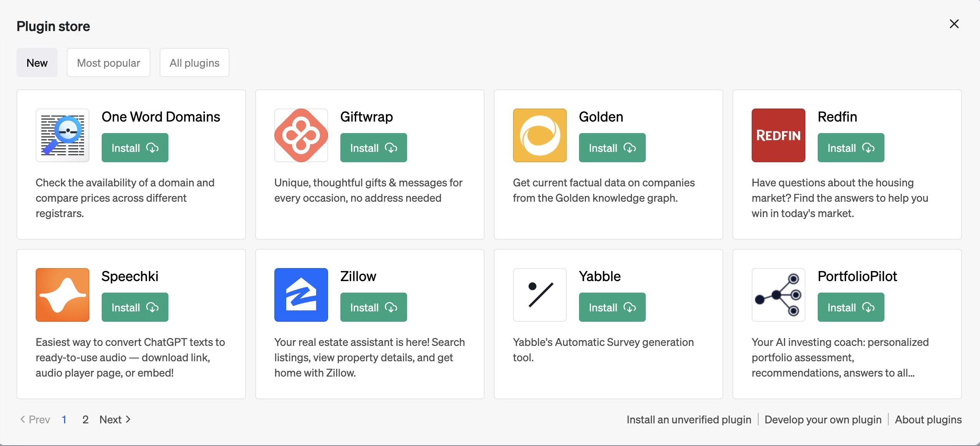Click the One Word Domains plugin logo
Screen dimensions: 980x446
(63, 135)
